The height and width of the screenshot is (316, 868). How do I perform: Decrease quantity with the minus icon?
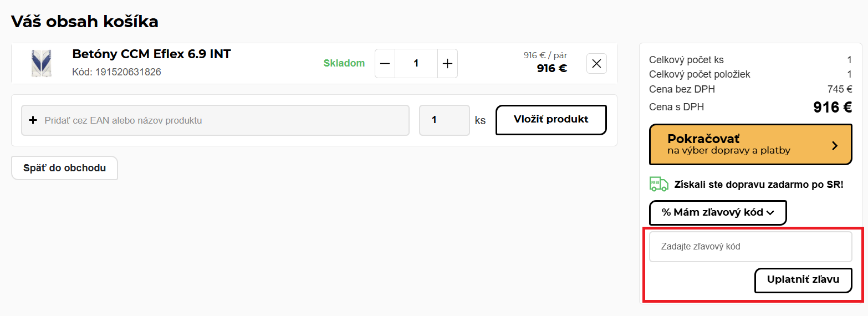pyautogui.click(x=385, y=64)
